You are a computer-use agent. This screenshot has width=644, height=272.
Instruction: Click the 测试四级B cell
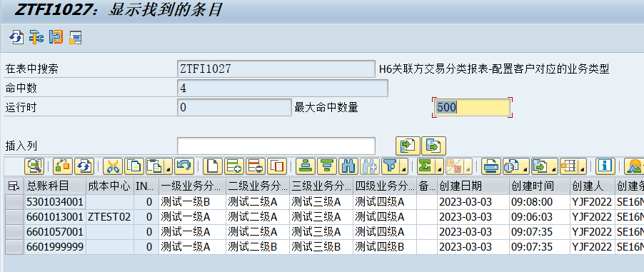pos(385,247)
